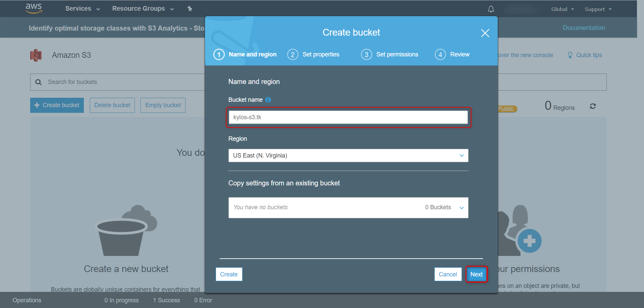The image size is (644, 308).
Task: Open the Resource Groups dropdown
Action: click(x=143, y=9)
